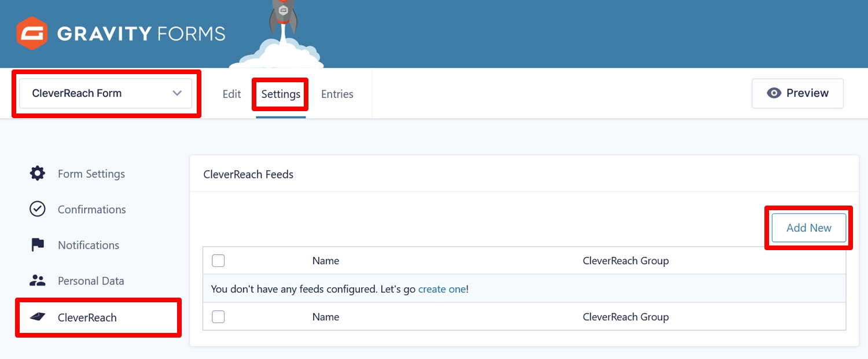Switch to the Edit tab

(x=231, y=94)
